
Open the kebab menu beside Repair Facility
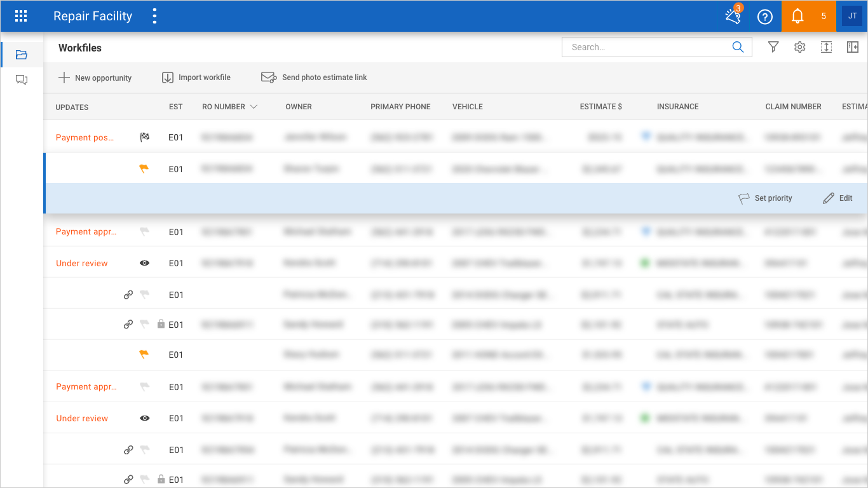[154, 16]
